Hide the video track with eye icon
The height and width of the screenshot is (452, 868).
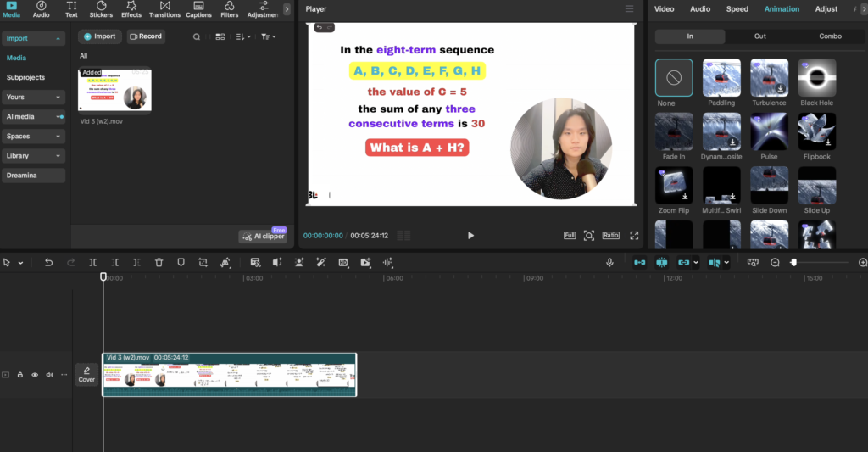click(35, 374)
